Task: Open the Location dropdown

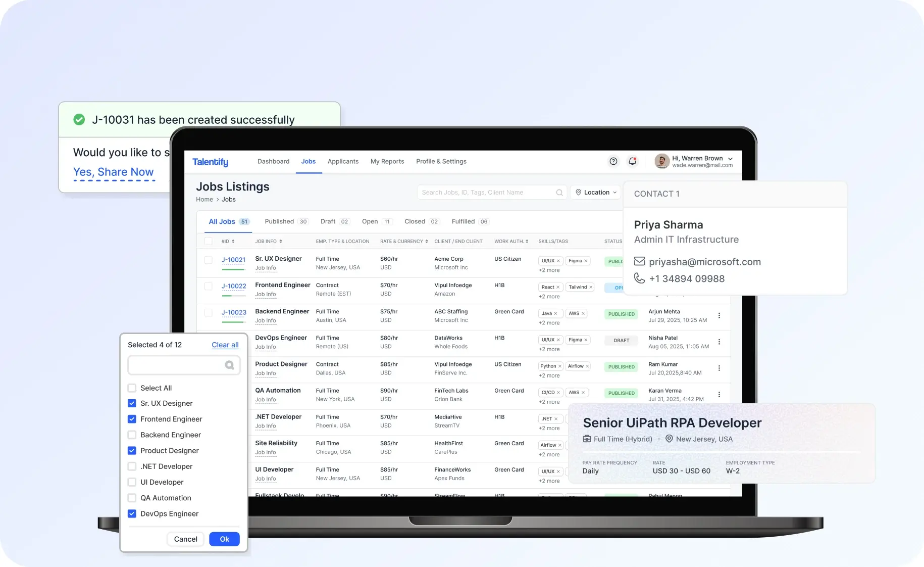Action: click(596, 193)
